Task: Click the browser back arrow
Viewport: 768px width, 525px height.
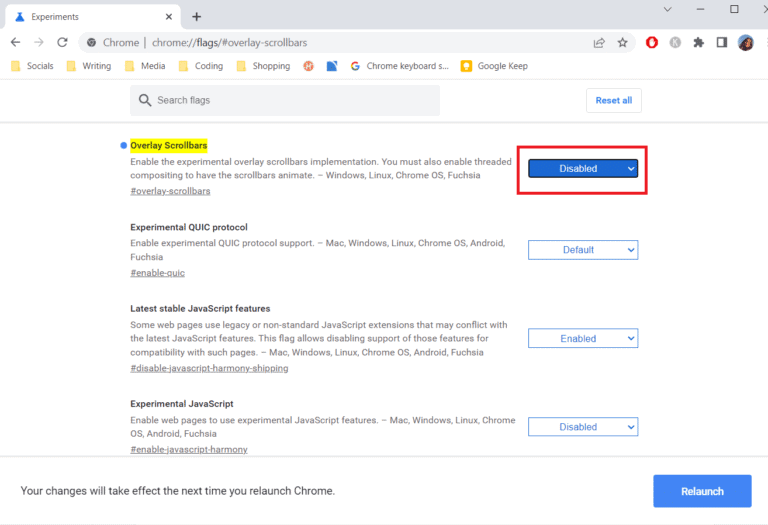Action: (15, 43)
